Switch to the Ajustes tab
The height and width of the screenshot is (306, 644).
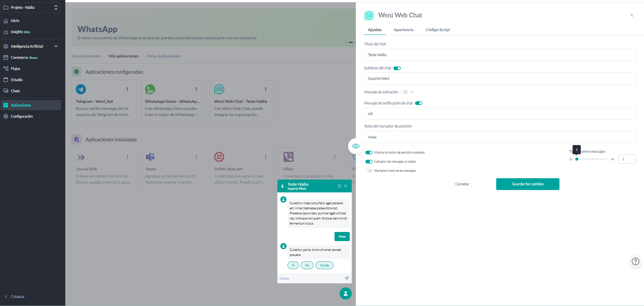coord(375,30)
